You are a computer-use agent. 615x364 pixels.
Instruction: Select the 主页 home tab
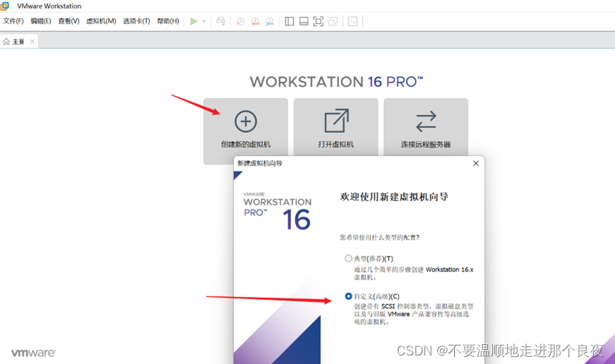[18, 41]
